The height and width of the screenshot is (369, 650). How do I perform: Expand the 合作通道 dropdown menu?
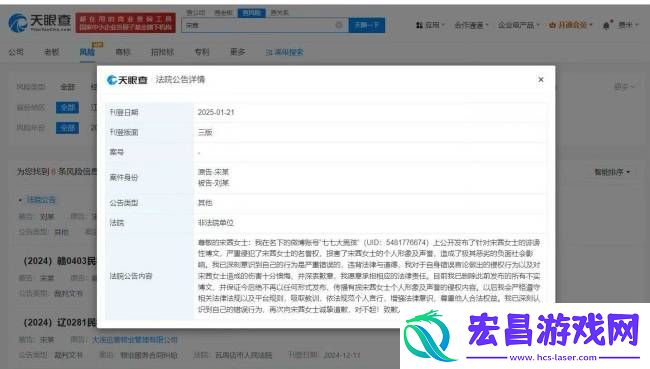point(471,25)
